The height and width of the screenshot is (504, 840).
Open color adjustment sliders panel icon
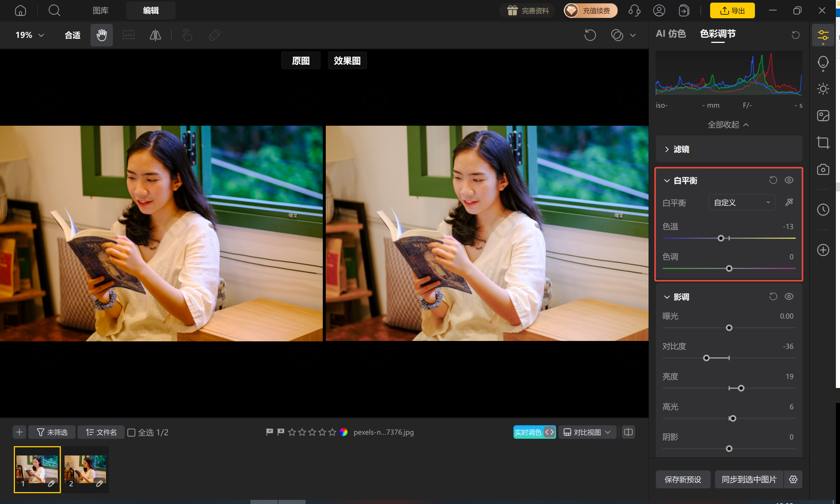pyautogui.click(x=823, y=35)
